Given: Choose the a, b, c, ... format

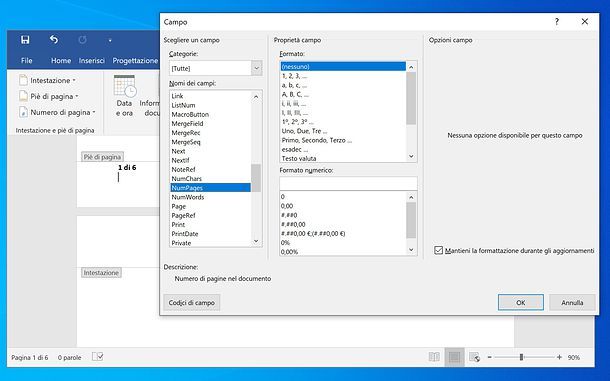Looking at the screenshot, I should pyautogui.click(x=343, y=85).
